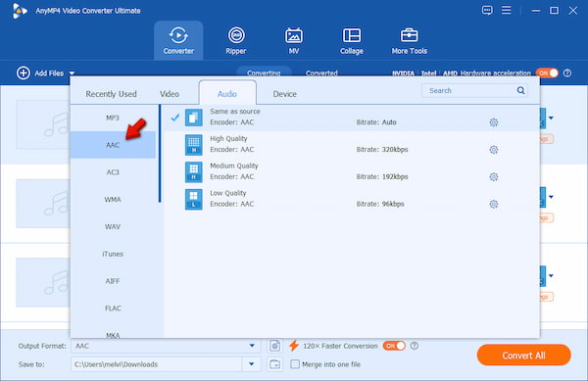This screenshot has height=381, width=588.
Task: Open the Converting tab
Action: coord(264,72)
